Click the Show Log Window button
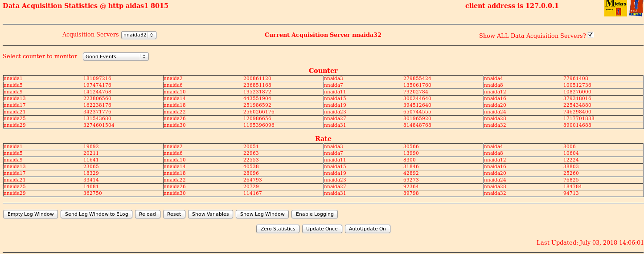644x254 pixels. pyautogui.click(x=262, y=214)
